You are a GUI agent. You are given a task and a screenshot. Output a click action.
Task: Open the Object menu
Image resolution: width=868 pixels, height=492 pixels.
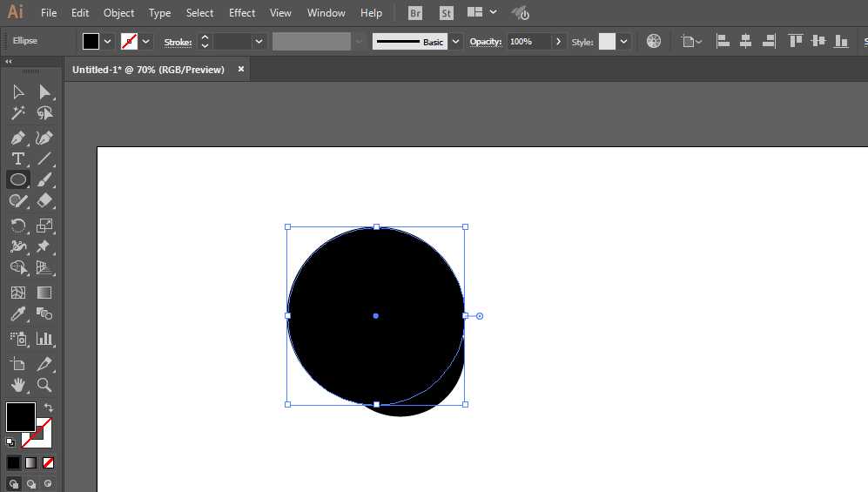click(119, 13)
